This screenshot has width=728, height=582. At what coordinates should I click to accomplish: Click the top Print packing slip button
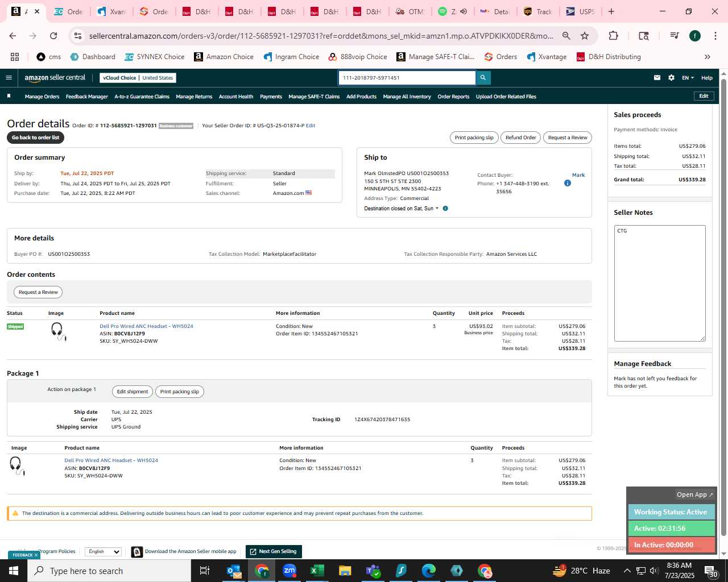click(474, 138)
